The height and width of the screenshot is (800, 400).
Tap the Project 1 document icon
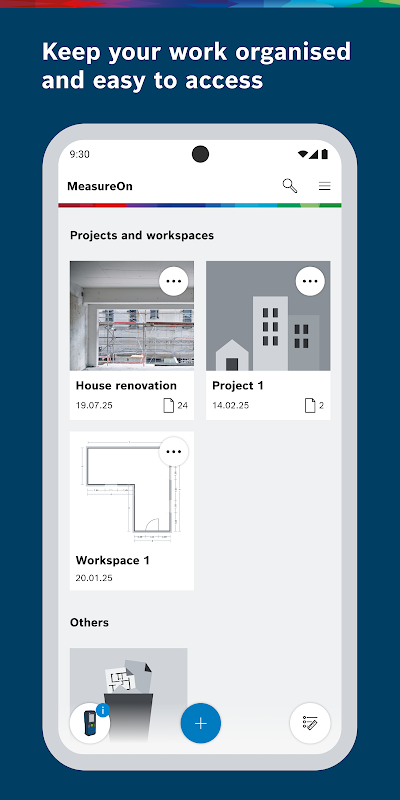pyautogui.click(x=310, y=406)
